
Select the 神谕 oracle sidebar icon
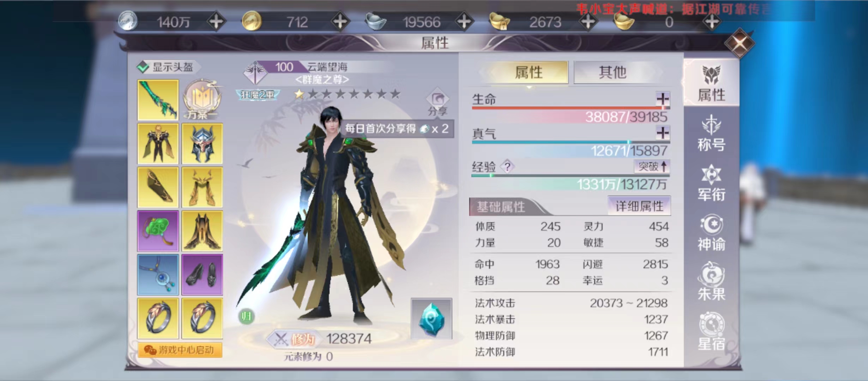point(711,233)
